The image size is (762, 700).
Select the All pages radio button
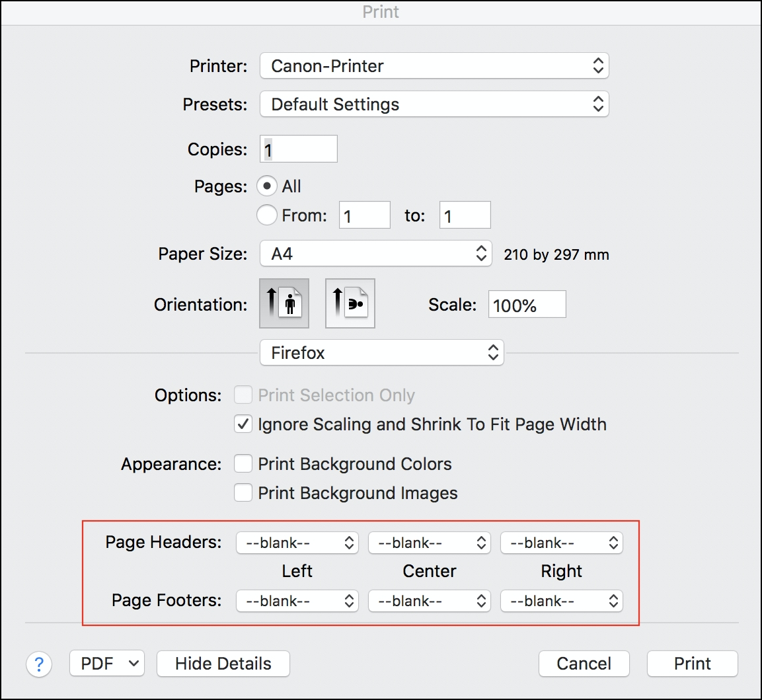pos(267,186)
